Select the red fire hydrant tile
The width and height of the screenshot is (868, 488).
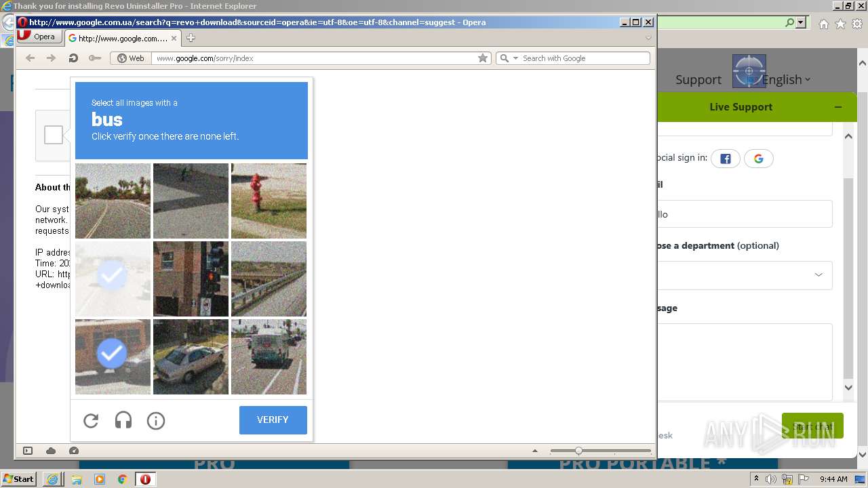click(x=269, y=201)
